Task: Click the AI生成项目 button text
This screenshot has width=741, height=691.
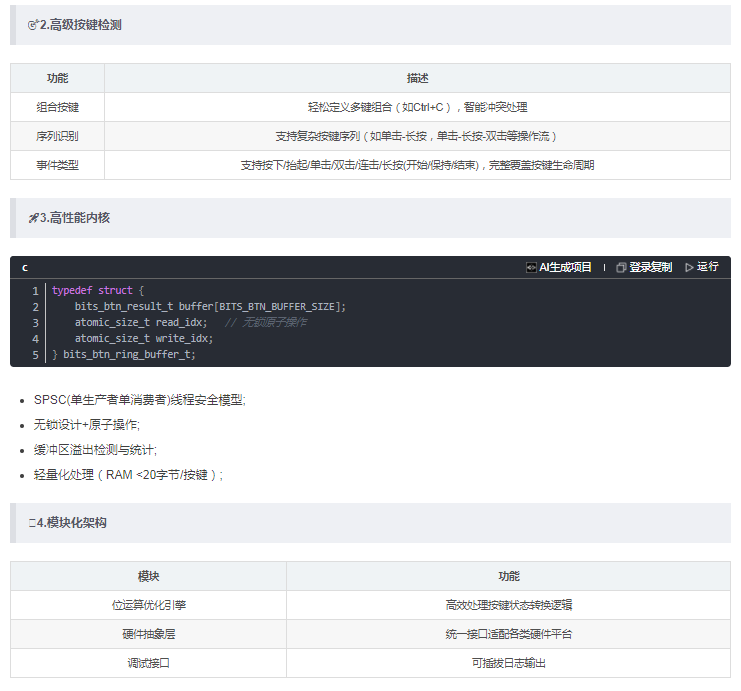Action: click(565, 268)
